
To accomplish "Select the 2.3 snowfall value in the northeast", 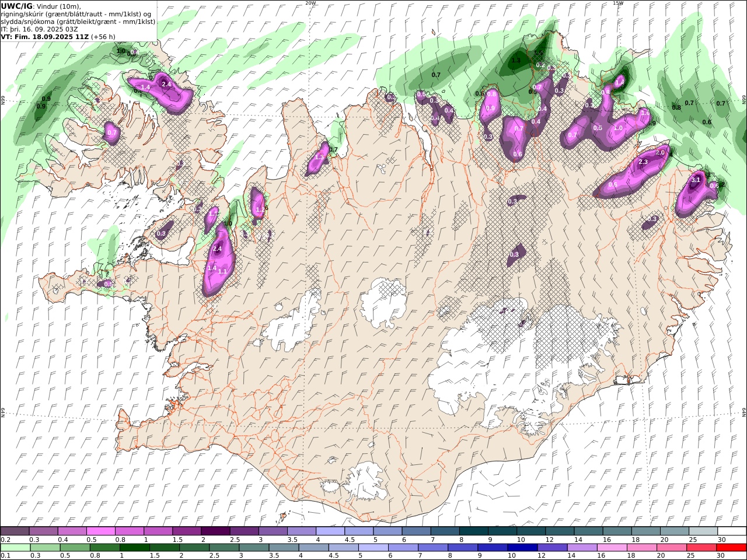I will (644, 162).
